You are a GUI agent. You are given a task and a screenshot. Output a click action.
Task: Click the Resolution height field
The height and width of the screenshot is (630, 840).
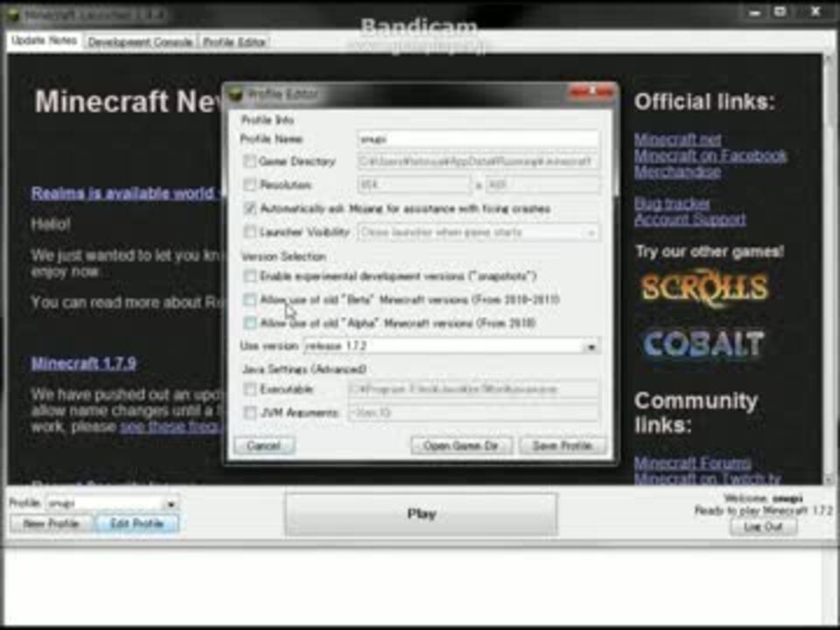(x=542, y=185)
